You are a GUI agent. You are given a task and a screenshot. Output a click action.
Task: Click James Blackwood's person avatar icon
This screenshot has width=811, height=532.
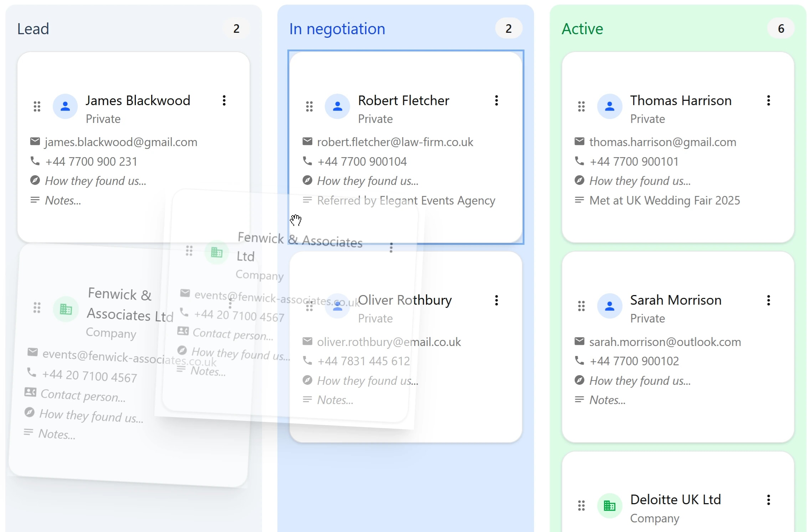coord(65,106)
